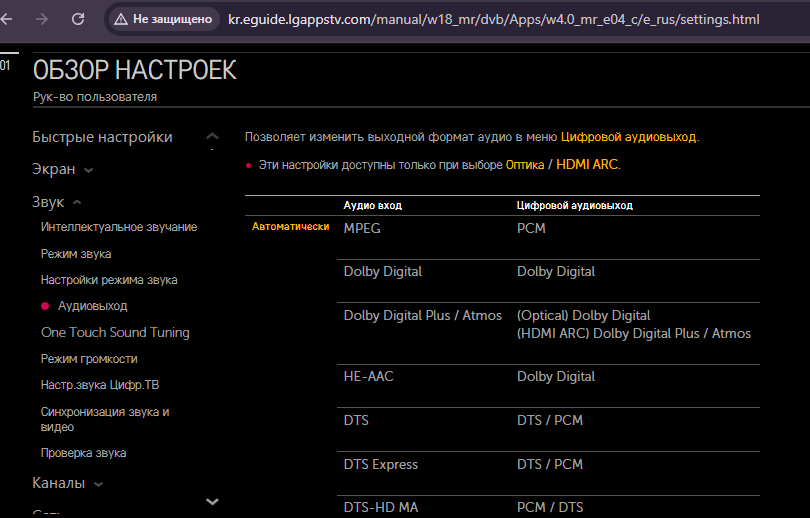
Task: Reload the page with the refresh icon
Action: [x=78, y=19]
